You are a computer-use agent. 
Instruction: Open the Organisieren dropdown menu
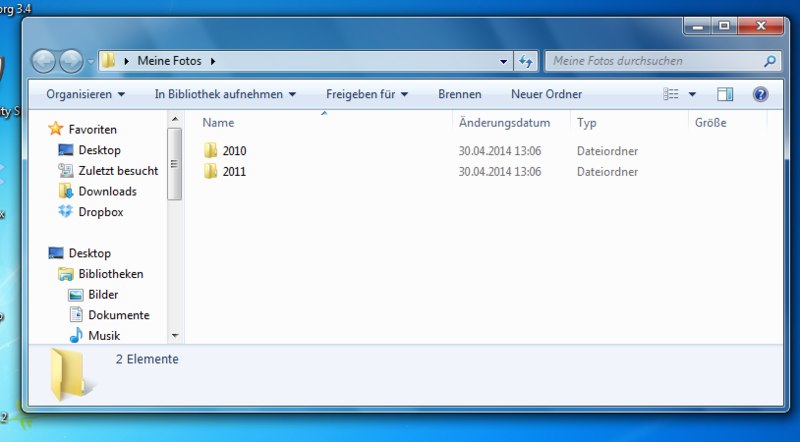[85, 94]
